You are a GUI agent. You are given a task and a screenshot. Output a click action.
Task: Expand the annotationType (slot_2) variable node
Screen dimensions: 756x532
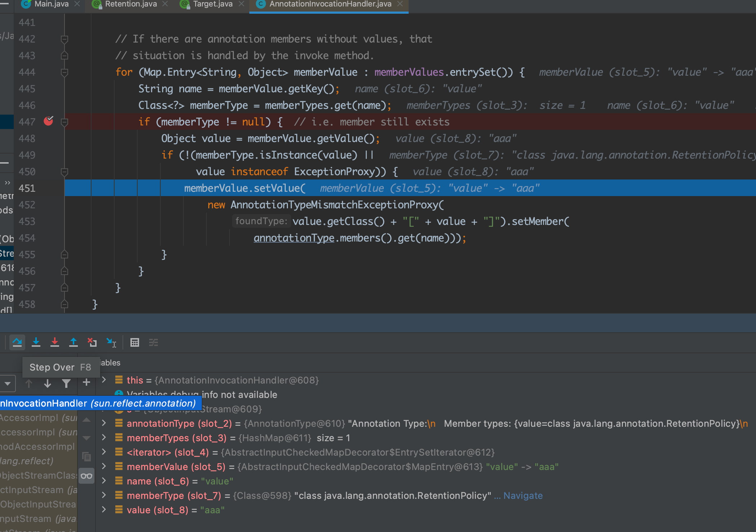pos(104,423)
